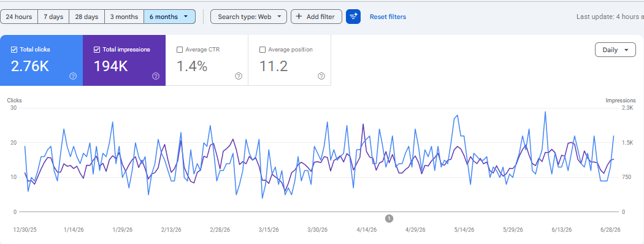The width and height of the screenshot is (644, 244).
Task: Click Reset filters link
Action: (388, 17)
